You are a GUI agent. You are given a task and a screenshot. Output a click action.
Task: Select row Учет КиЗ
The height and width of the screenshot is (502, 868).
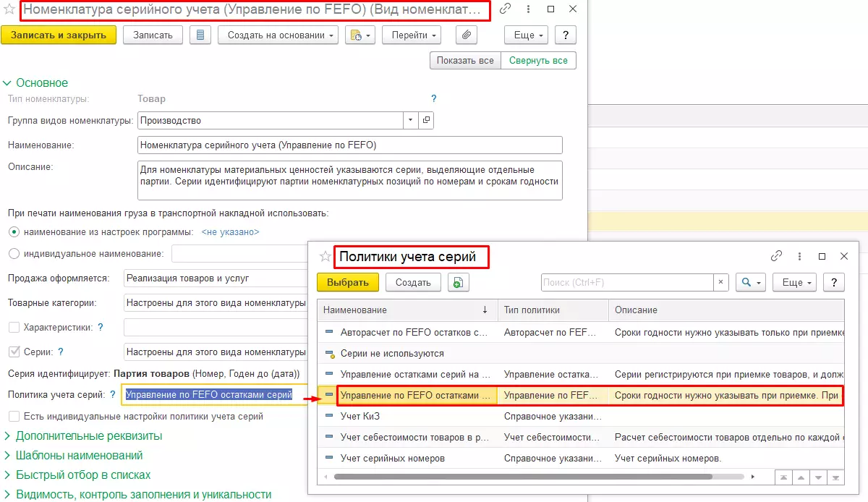pos(581,417)
